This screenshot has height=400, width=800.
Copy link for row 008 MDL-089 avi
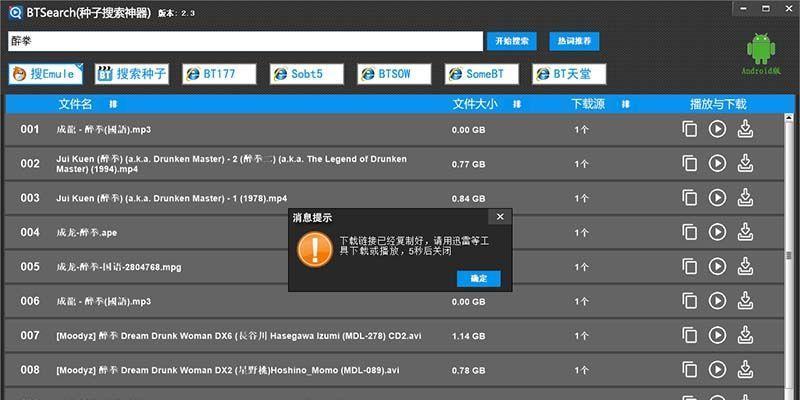[690, 369]
